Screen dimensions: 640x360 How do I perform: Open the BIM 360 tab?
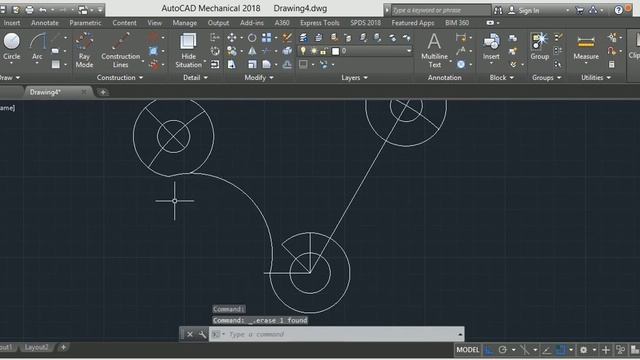click(457, 23)
